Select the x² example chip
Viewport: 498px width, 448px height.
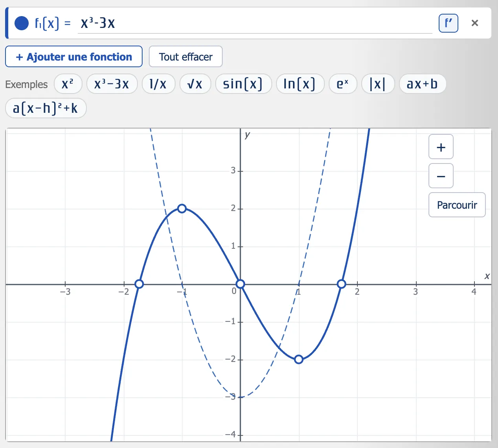pyautogui.click(x=68, y=84)
